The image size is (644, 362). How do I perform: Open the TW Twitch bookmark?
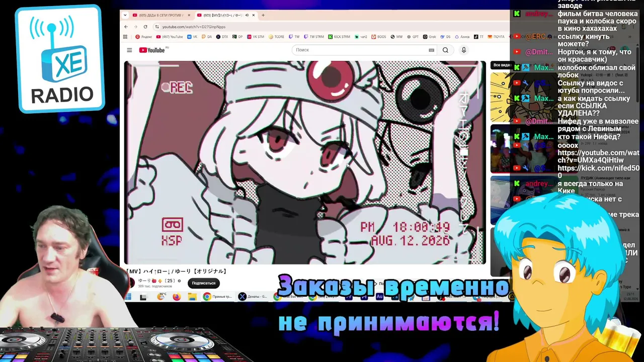click(294, 37)
